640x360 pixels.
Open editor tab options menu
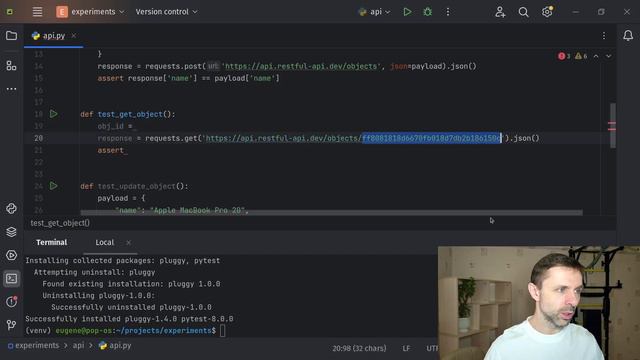pyautogui.click(x=604, y=36)
